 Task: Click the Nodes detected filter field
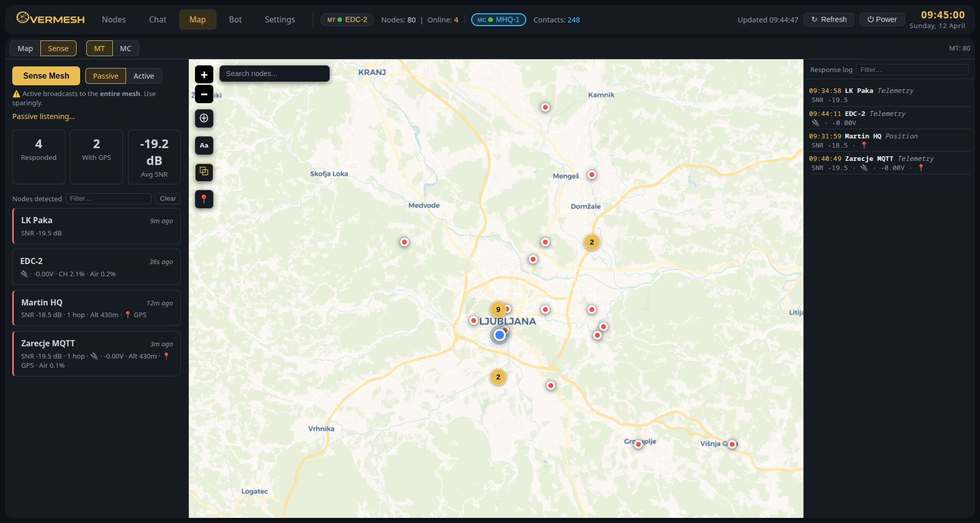pos(109,199)
